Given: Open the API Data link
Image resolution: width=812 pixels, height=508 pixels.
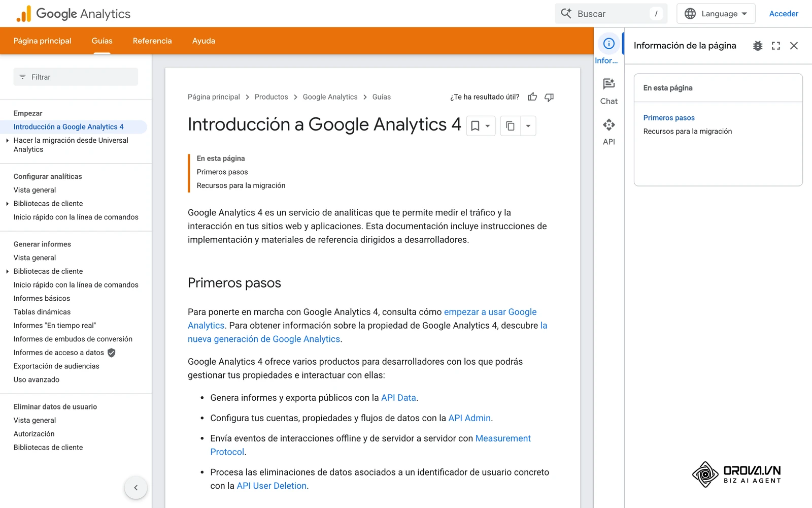Looking at the screenshot, I should 398,398.
